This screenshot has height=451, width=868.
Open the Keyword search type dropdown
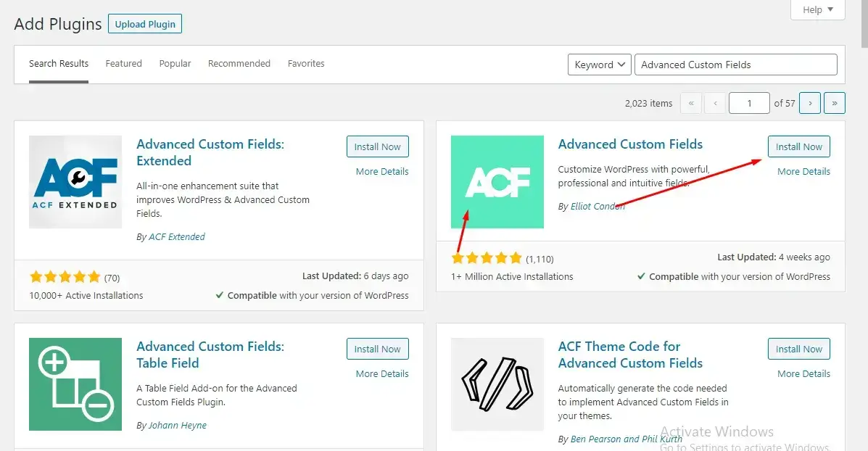pos(599,65)
